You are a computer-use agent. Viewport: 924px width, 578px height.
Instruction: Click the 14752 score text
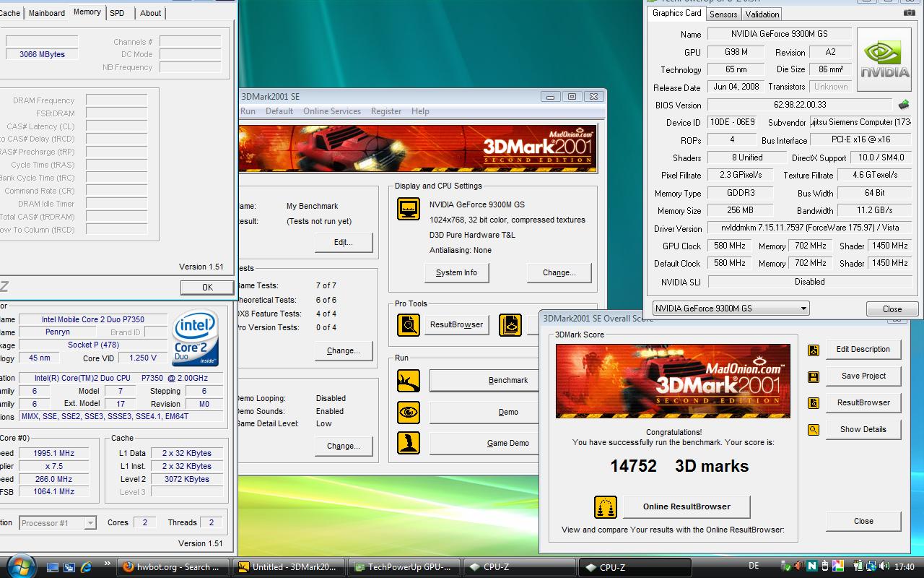click(x=634, y=466)
